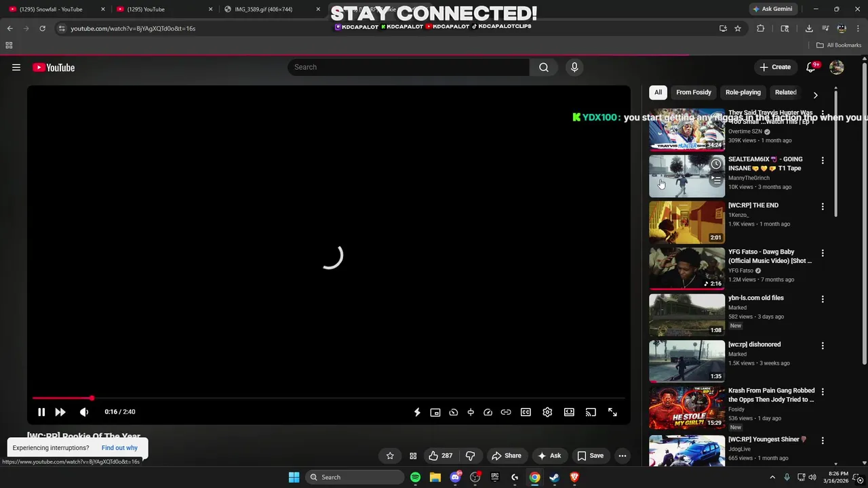
Task: Open the YouTube guide hamburger menu
Action: click(16, 67)
